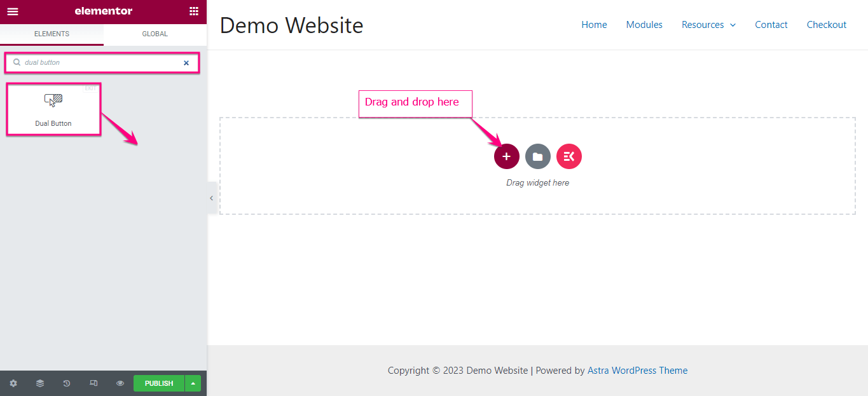The height and width of the screenshot is (396, 868).
Task: Switch to the Global tab
Action: [x=155, y=34]
